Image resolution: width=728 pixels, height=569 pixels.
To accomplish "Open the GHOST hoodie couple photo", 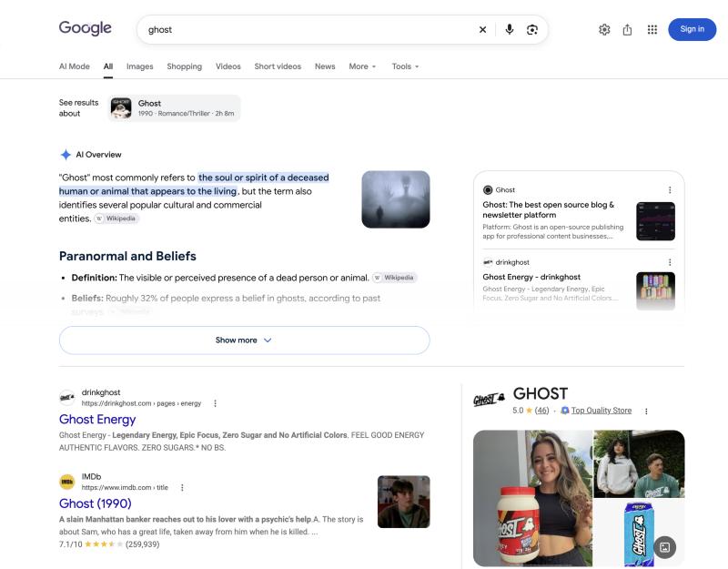I will (x=640, y=463).
